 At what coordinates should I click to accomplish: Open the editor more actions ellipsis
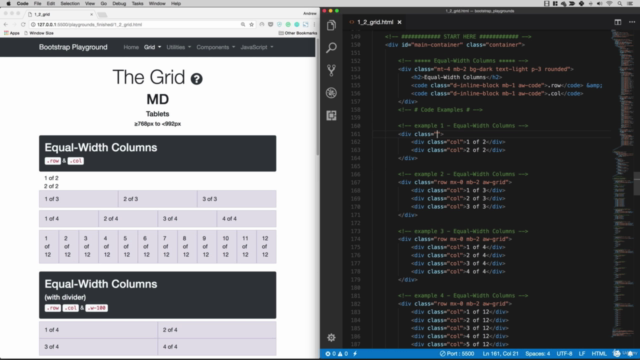[x=632, y=22]
